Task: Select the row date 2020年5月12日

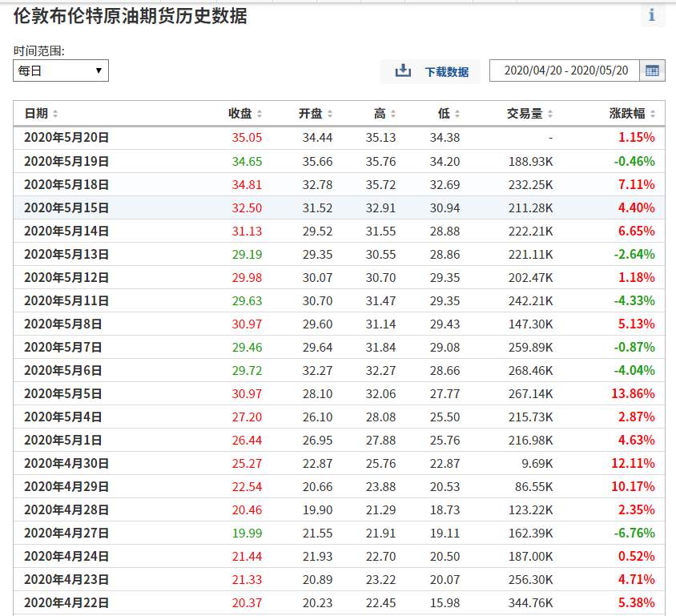Action: [x=66, y=278]
